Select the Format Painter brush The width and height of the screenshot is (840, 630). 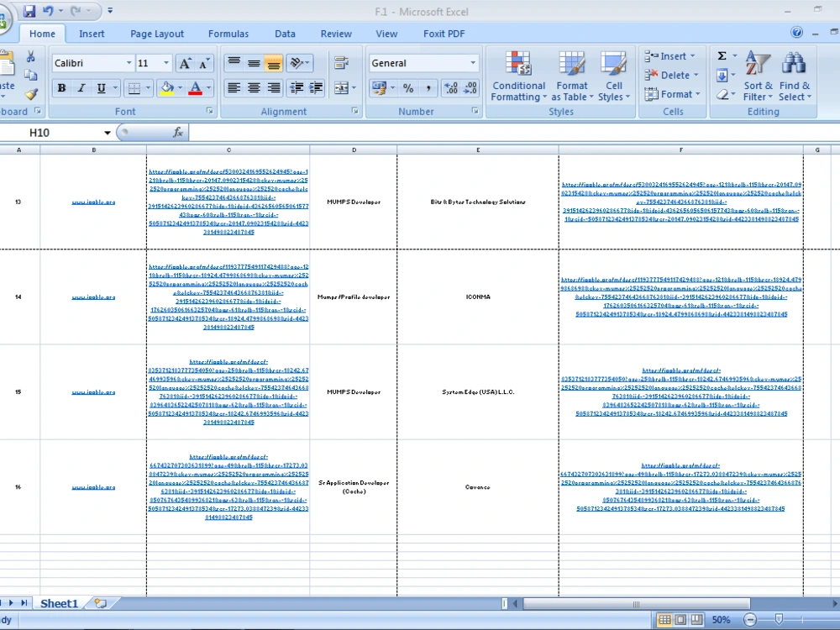pos(31,94)
